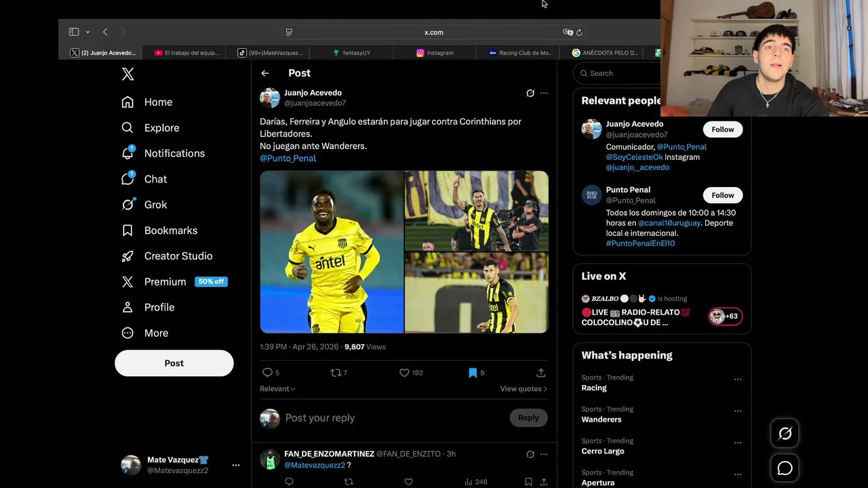Open the @Punto_Penal mention in the post
Image resolution: width=868 pixels, height=488 pixels.
288,158
